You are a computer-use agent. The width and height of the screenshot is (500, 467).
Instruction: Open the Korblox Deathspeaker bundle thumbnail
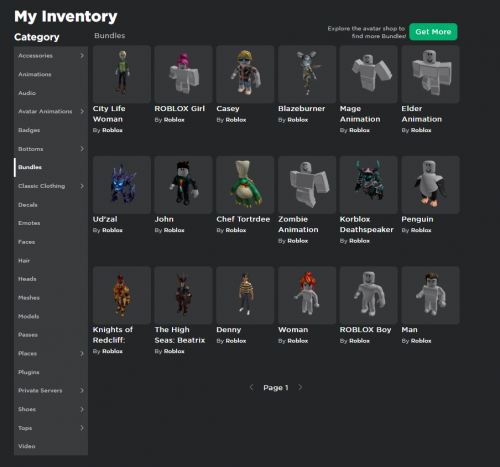[368, 185]
